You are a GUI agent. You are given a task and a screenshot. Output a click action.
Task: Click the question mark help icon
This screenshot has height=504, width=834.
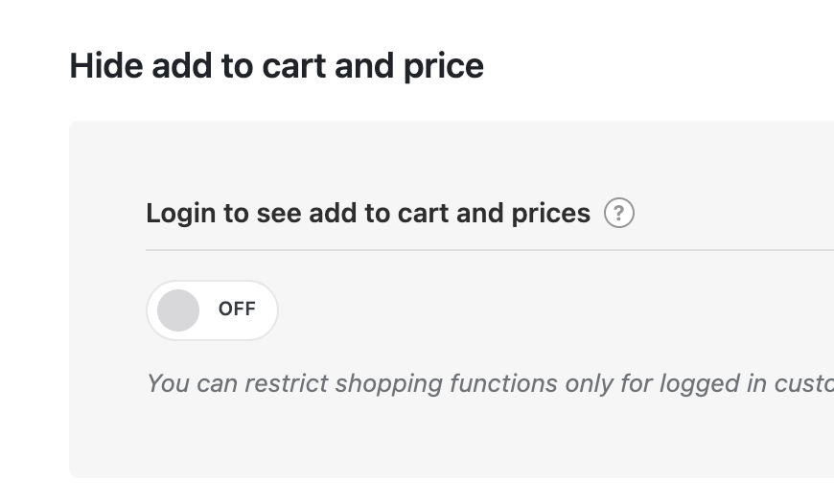619,213
